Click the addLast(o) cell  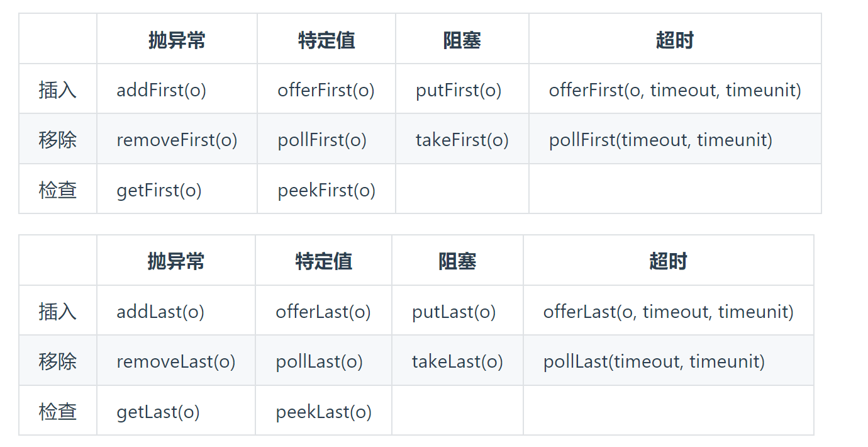click(160, 312)
